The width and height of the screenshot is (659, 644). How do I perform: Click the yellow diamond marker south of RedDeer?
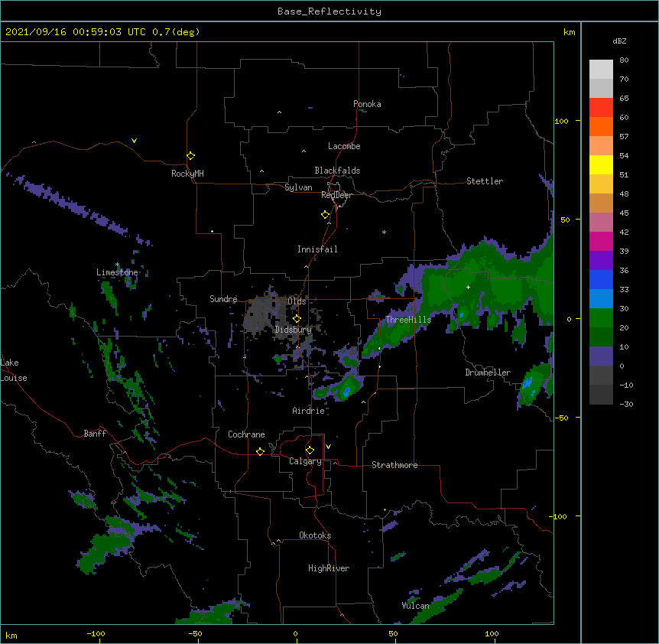tap(325, 215)
